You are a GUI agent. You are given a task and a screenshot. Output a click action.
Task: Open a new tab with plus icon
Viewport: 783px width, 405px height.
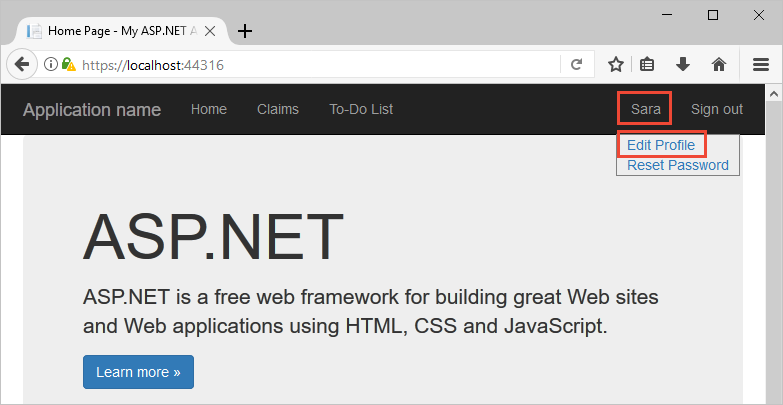[245, 31]
